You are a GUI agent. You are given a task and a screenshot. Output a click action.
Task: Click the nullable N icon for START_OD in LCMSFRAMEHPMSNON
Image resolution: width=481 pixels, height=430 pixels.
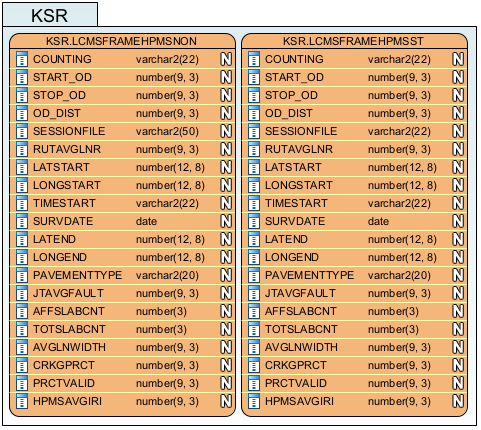pyautogui.click(x=226, y=77)
